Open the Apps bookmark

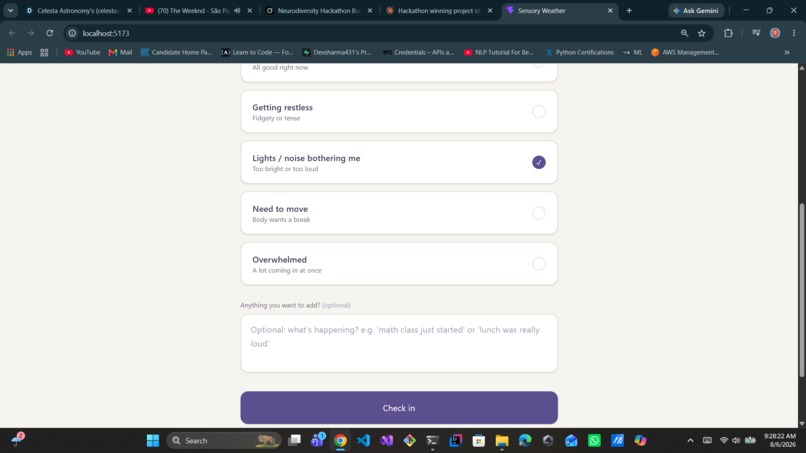point(19,52)
